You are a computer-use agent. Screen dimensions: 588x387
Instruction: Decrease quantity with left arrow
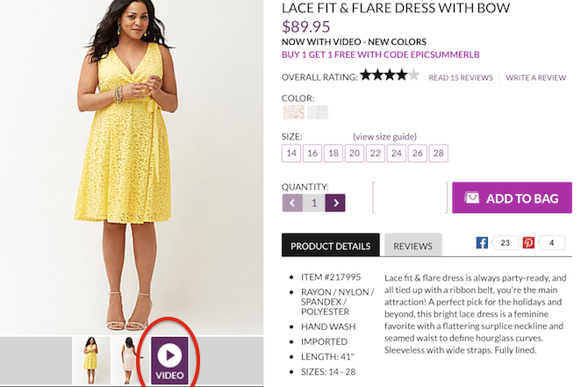(292, 203)
